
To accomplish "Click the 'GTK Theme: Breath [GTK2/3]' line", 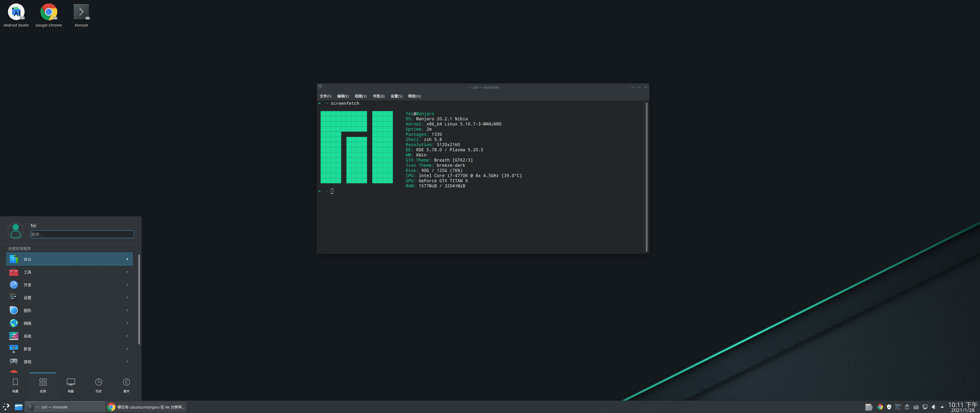I will point(439,160).
